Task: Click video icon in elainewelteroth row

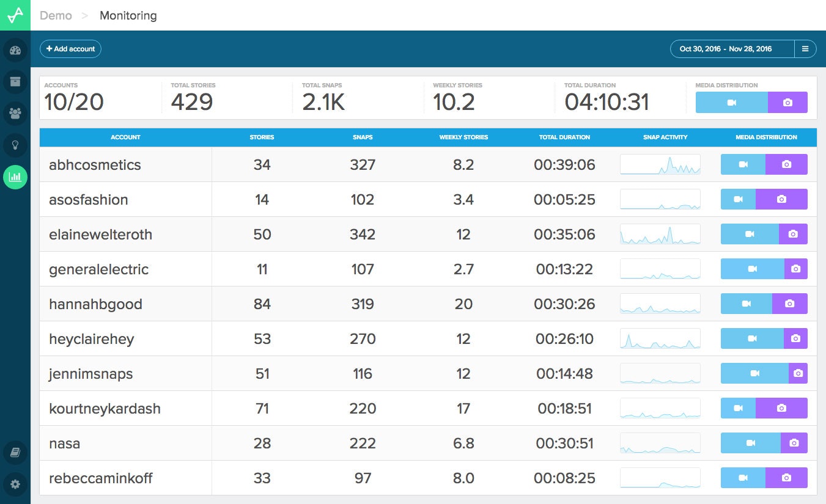Action: coord(750,234)
